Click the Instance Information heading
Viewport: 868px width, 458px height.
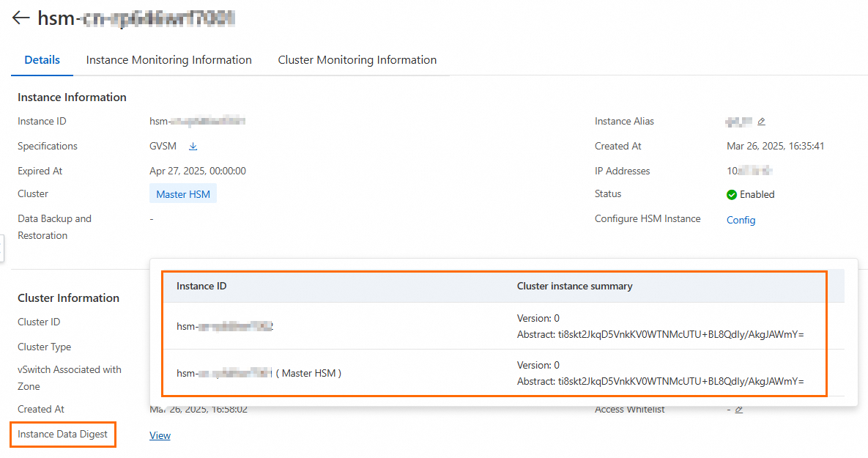coord(72,97)
